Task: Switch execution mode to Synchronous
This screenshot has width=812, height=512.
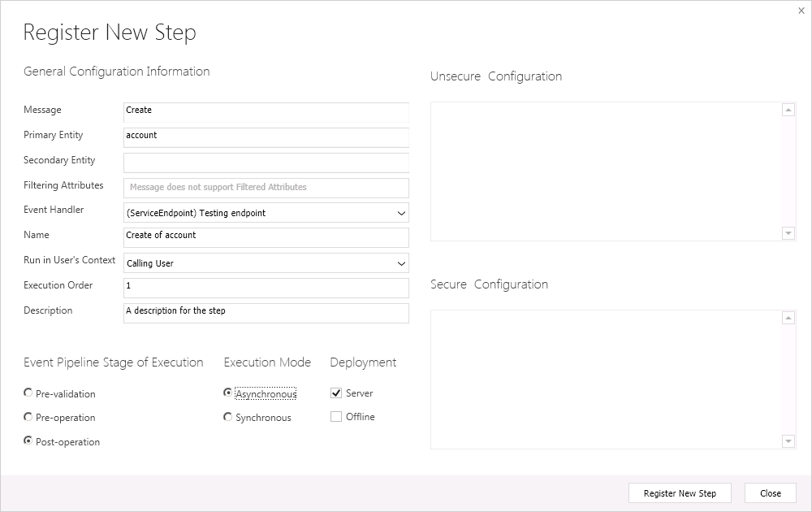Action: click(x=228, y=417)
